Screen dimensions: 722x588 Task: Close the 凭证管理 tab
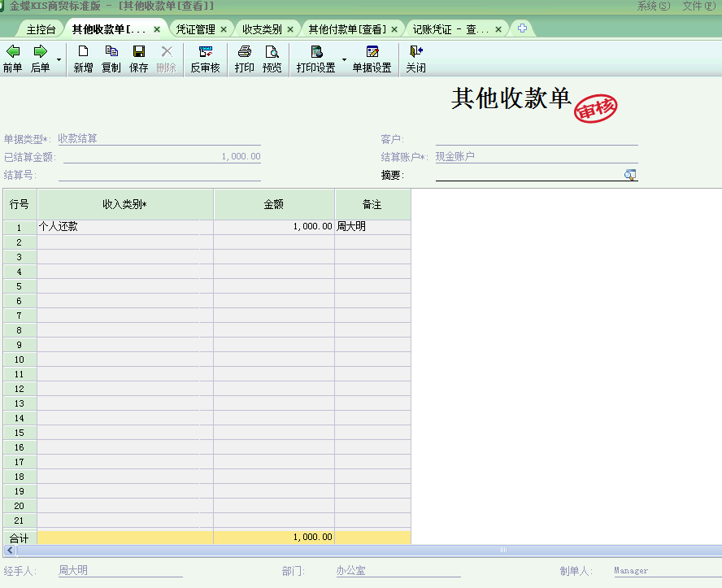(224, 29)
